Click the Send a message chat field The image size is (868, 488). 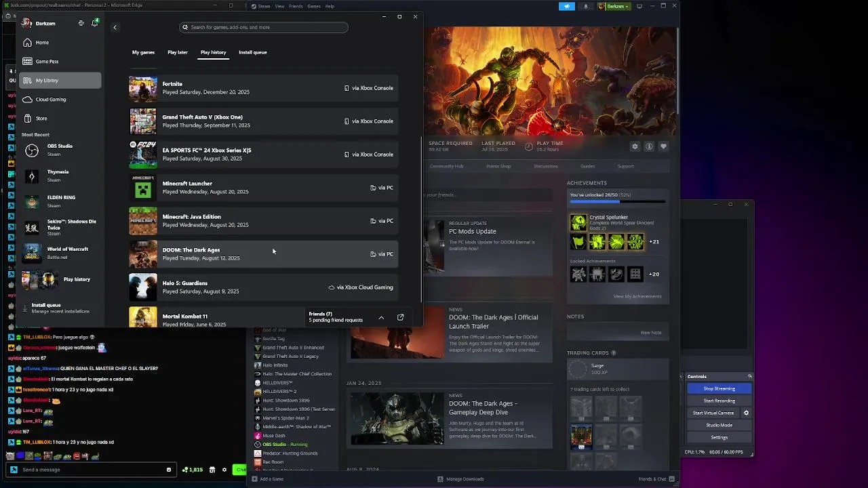tap(91, 470)
